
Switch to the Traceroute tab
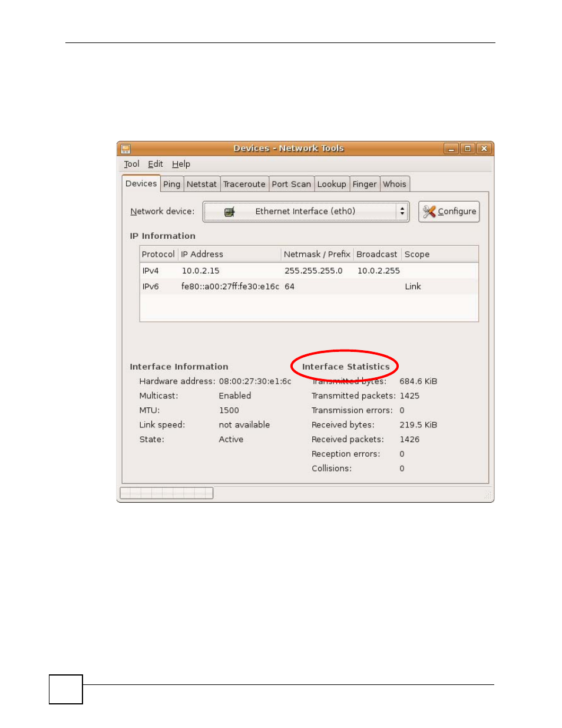point(244,184)
